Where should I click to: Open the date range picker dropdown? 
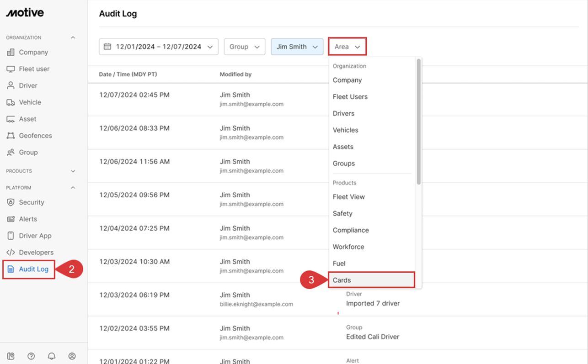click(x=158, y=47)
